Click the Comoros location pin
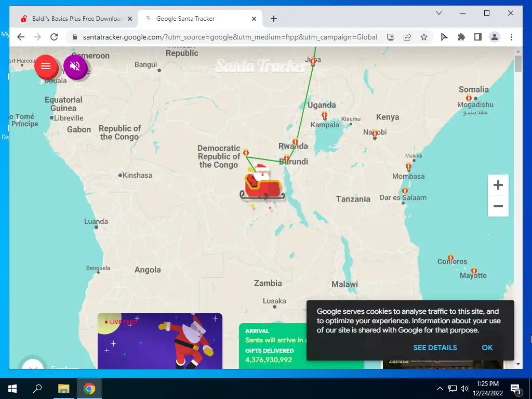The height and width of the screenshot is (399, 532). click(x=450, y=258)
